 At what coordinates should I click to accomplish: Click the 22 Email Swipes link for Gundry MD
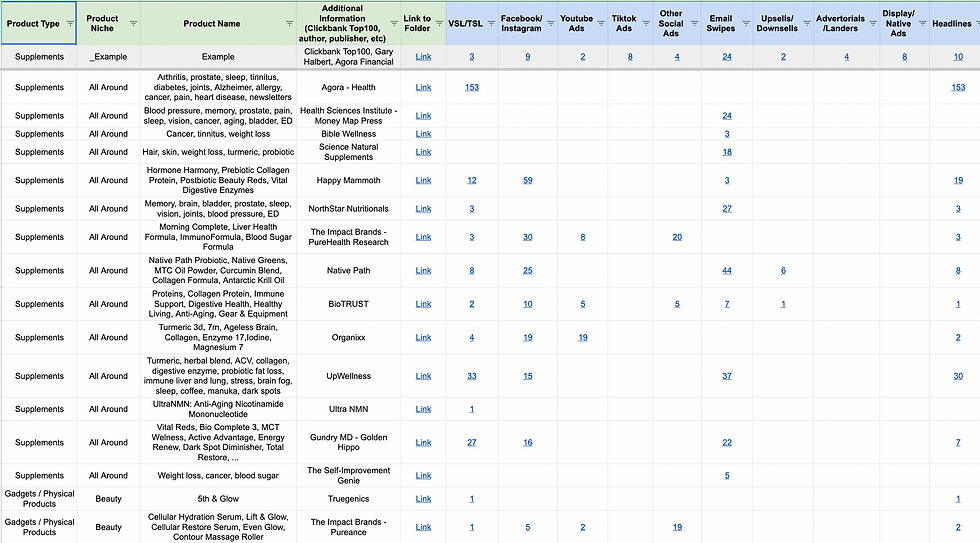coord(727,442)
